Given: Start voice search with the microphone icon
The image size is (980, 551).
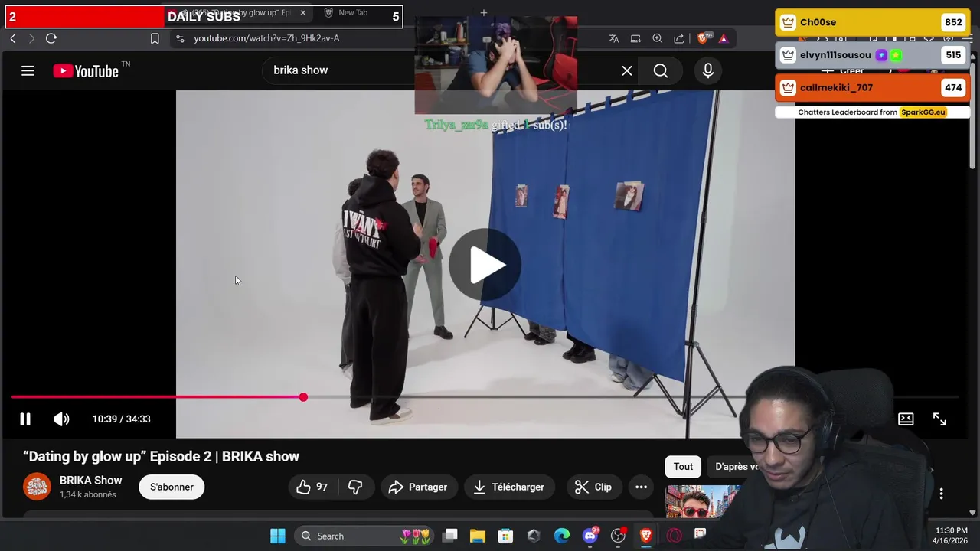Looking at the screenshot, I should coord(708,71).
